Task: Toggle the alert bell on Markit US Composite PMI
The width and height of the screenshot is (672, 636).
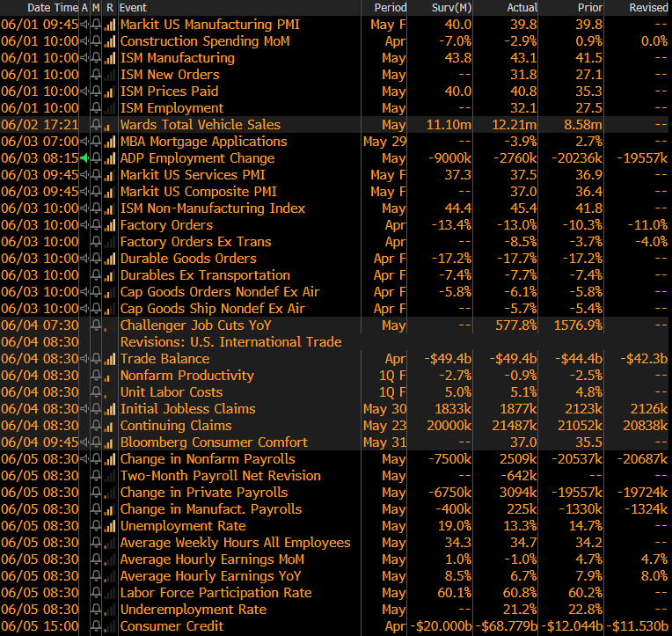Action: 96,192
